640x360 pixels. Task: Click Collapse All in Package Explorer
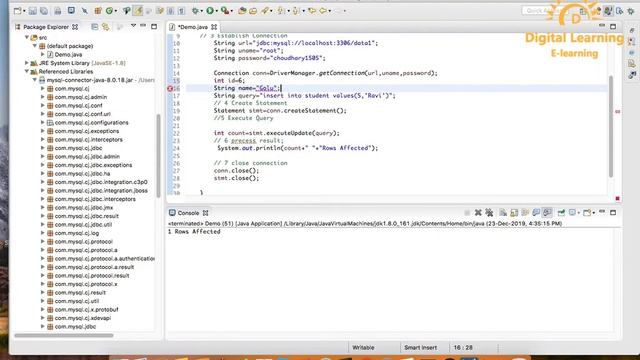coord(95,27)
